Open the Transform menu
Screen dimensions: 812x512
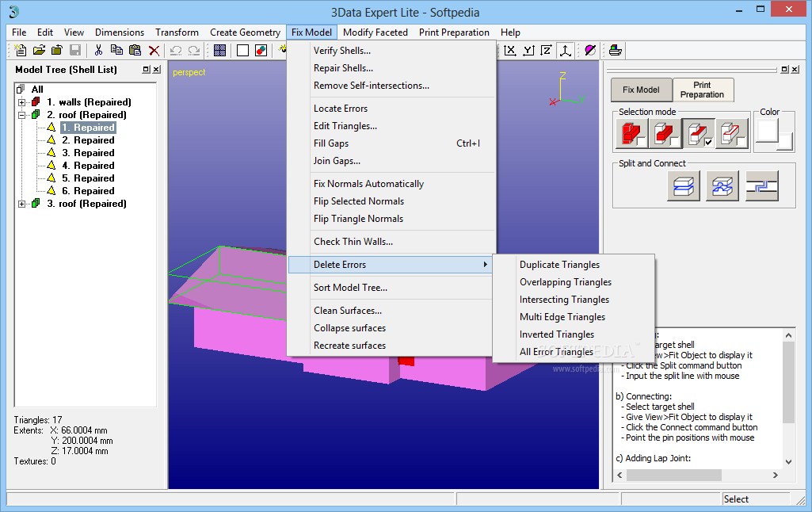pyautogui.click(x=177, y=32)
